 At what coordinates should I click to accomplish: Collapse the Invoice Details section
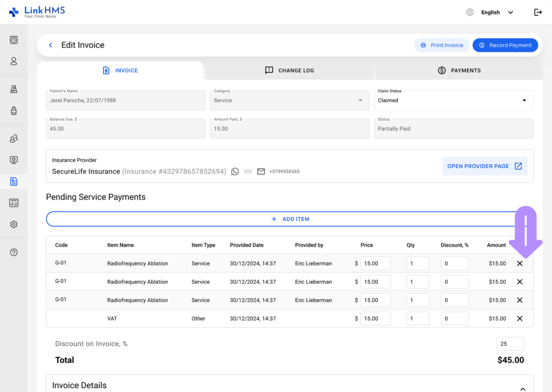[523, 388]
